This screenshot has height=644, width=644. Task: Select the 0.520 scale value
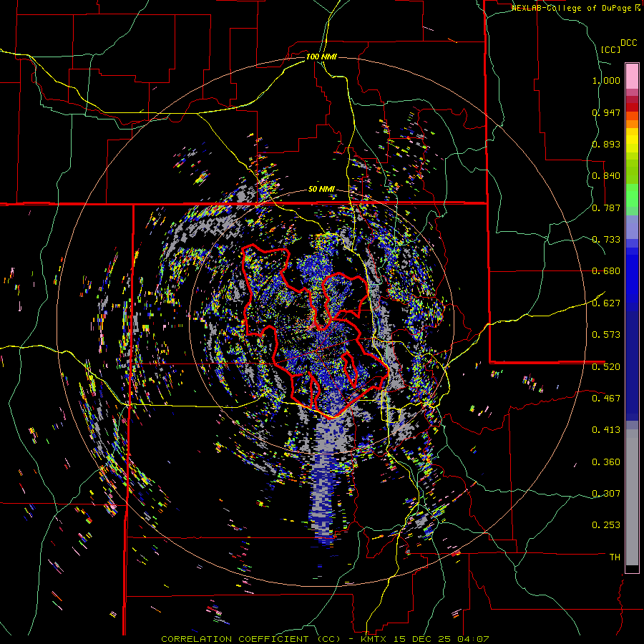coord(606,366)
